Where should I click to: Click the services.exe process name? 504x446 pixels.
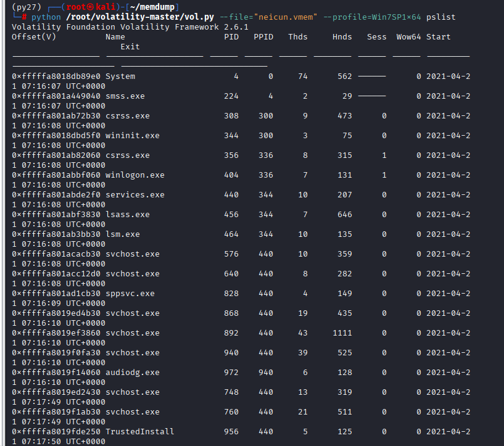point(135,194)
